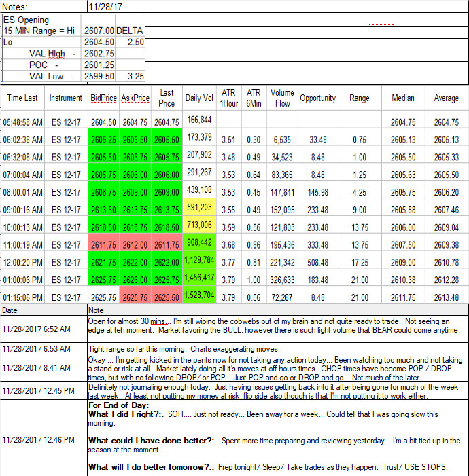Select the 11/28/2017 6:52 AM date cell
Screen dimensions: 469x476
pos(44,329)
